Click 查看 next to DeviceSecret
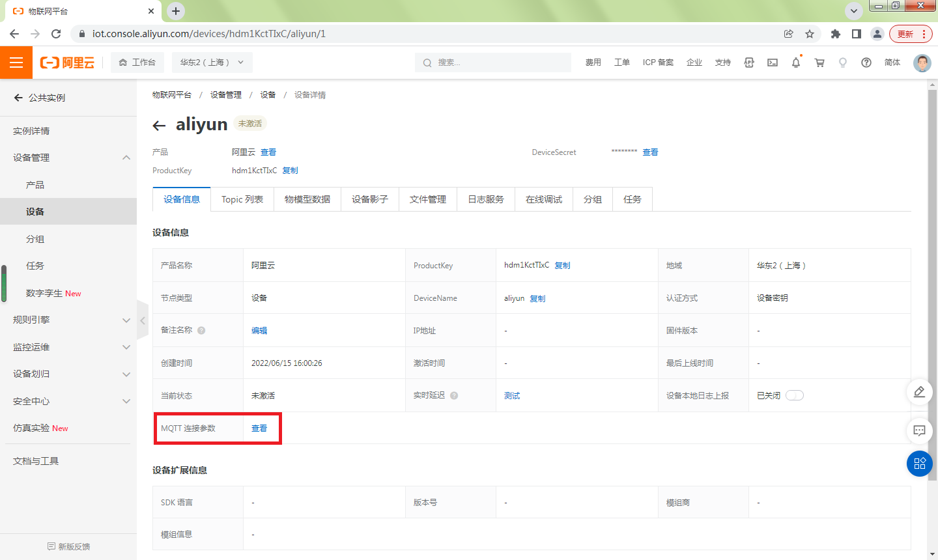938x560 pixels. 650,152
